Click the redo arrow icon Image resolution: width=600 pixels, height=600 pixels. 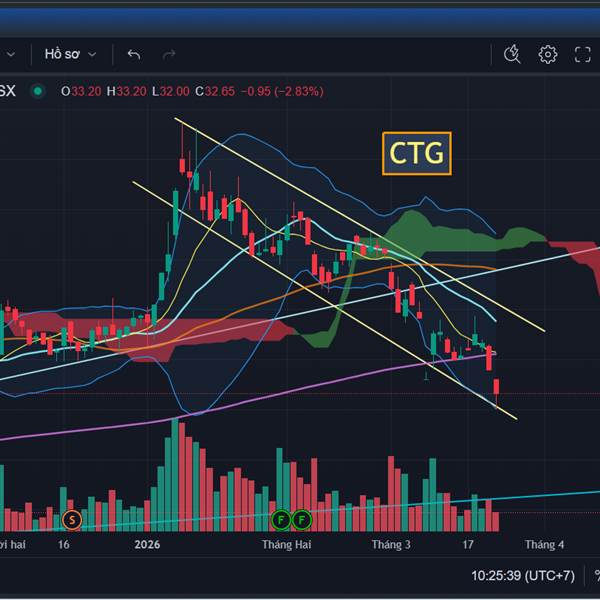click(x=169, y=55)
